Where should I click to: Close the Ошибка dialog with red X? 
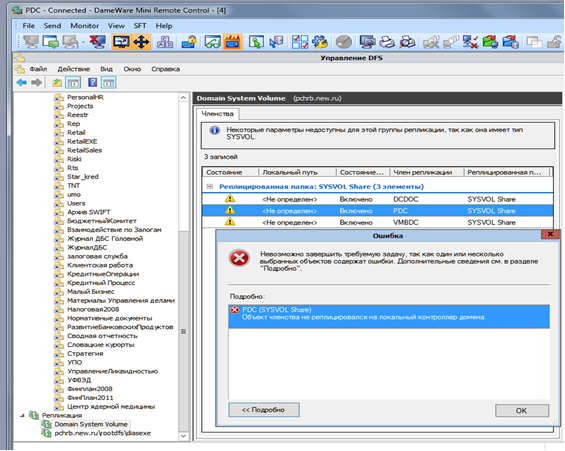pyautogui.click(x=550, y=234)
